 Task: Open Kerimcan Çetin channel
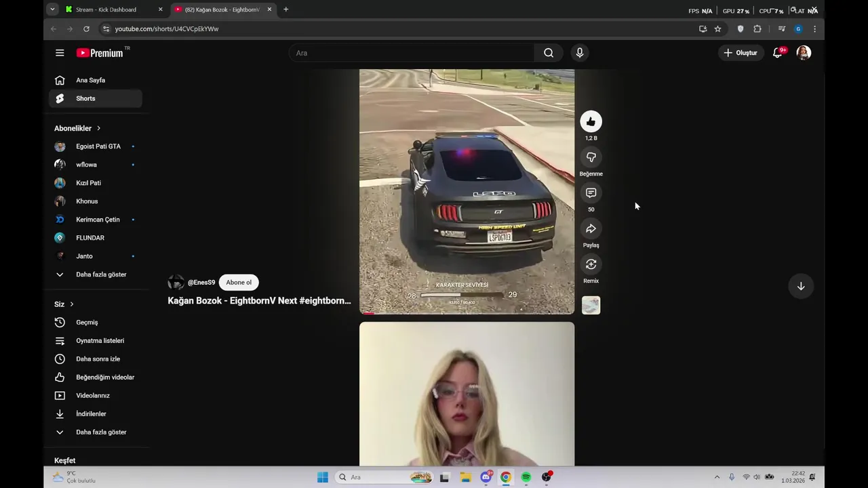[96, 220]
